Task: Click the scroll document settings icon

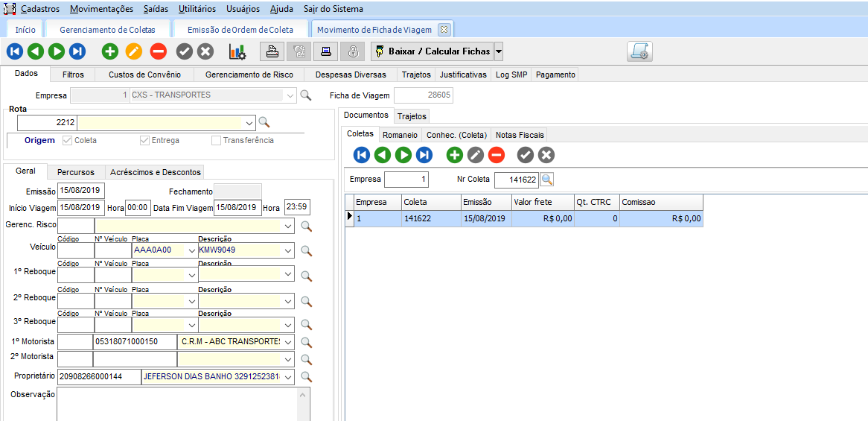Action: tap(639, 51)
